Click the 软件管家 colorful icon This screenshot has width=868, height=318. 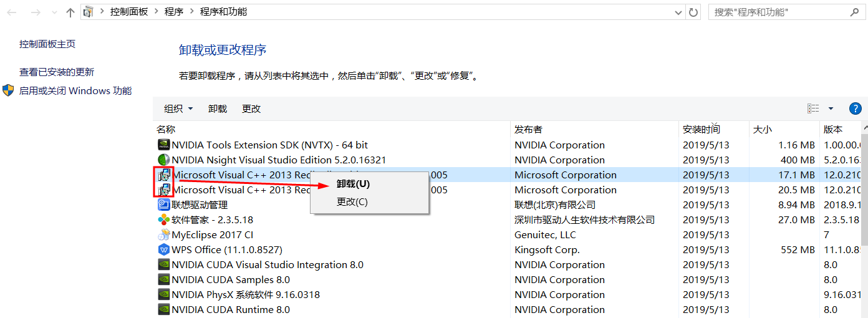pyautogui.click(x=163, y=220)
